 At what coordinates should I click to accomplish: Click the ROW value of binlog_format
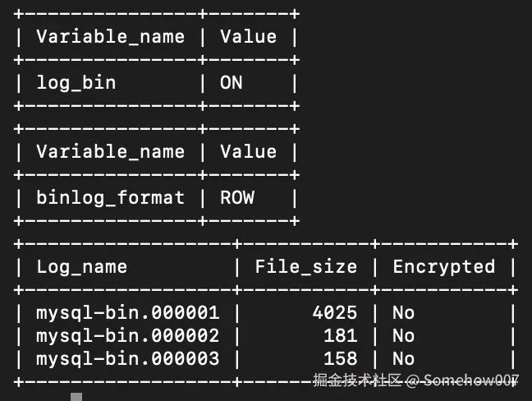[237, 198]
